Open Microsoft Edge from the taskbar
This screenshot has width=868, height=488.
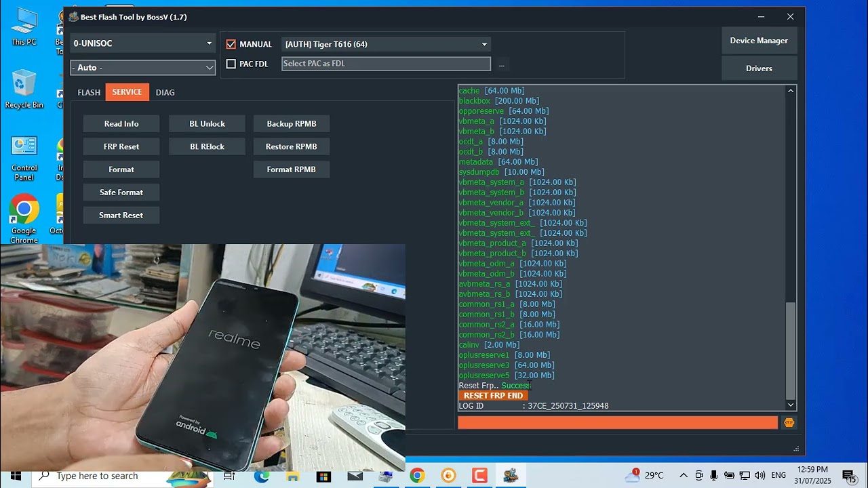coord(261,476)
